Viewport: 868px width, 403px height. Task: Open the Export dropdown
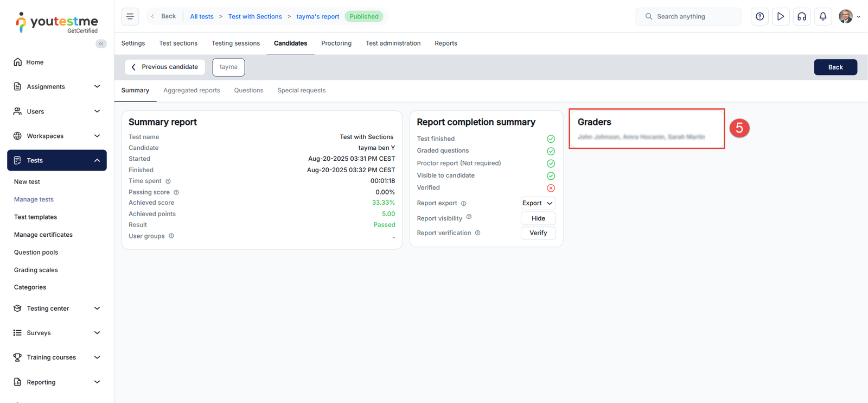(x=538, y=203)
